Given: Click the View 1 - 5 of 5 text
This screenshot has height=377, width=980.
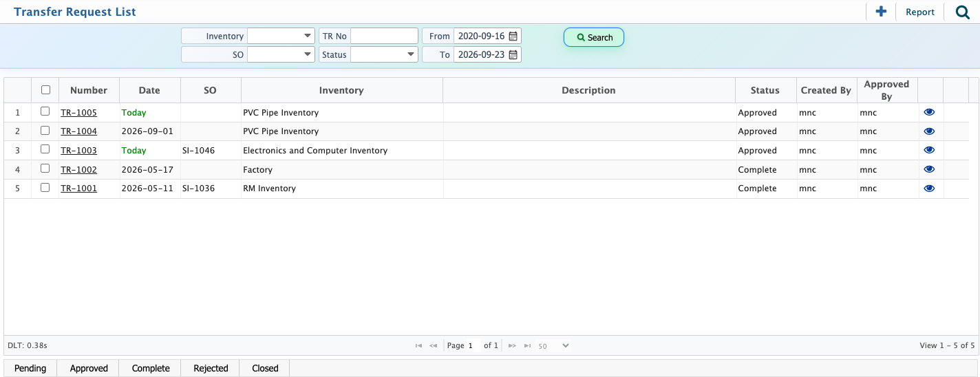Looking at the screenshot, I should pos(947,345).
